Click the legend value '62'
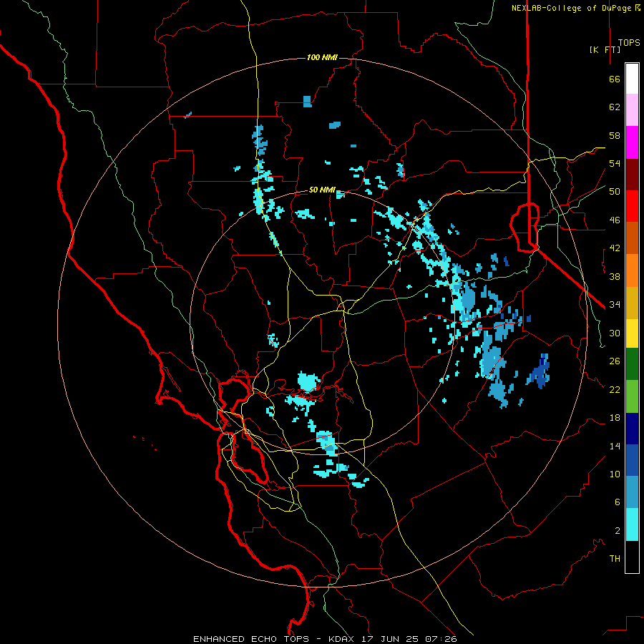This screenshot has height=644, width=644. coord(615,107)
